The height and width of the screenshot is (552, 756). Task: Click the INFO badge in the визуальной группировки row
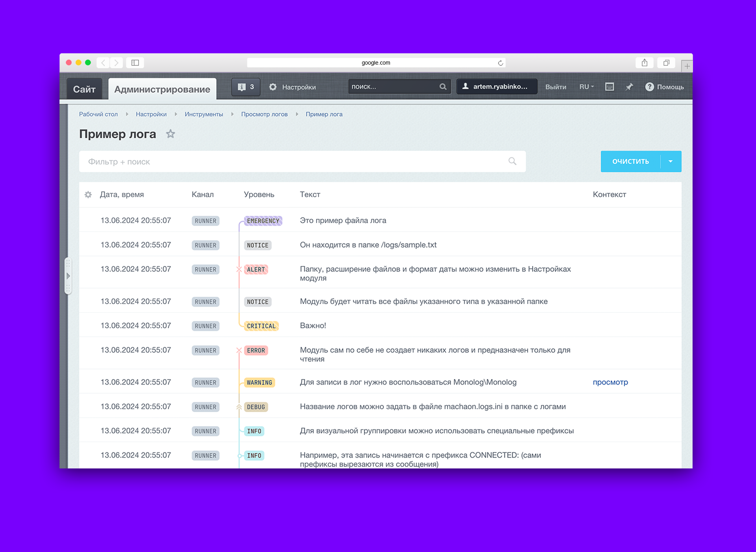pyautogui.click(x=254, y=431)
